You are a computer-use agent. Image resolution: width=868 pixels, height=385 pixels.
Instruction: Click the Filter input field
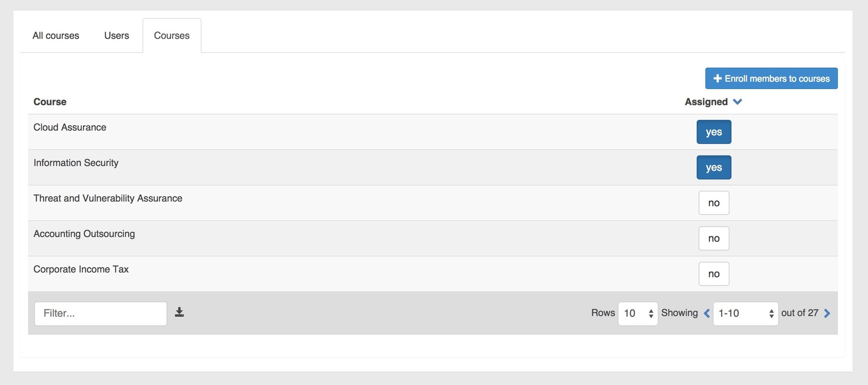click(101, 314)
